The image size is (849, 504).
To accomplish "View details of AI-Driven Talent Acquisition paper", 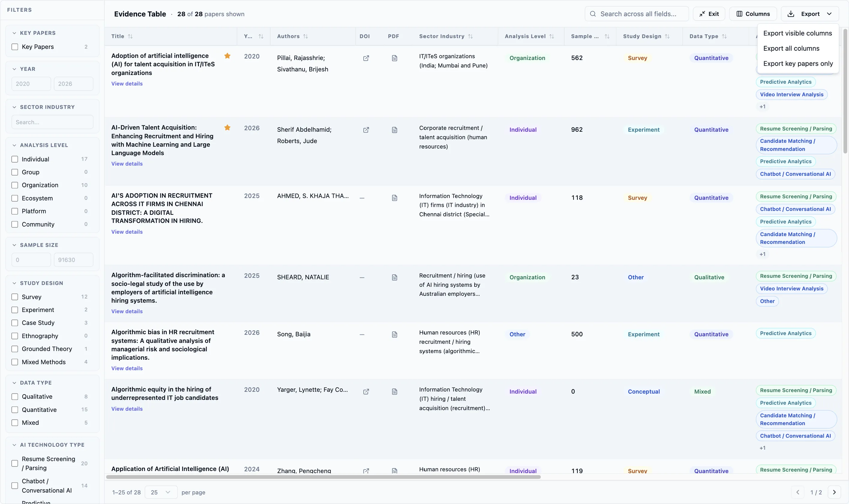I will [127, 164].
